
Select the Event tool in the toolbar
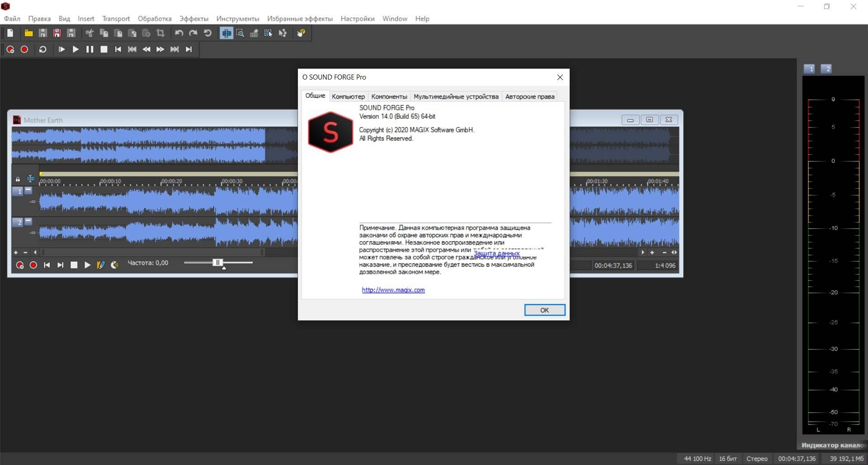[x=269, y=33]
